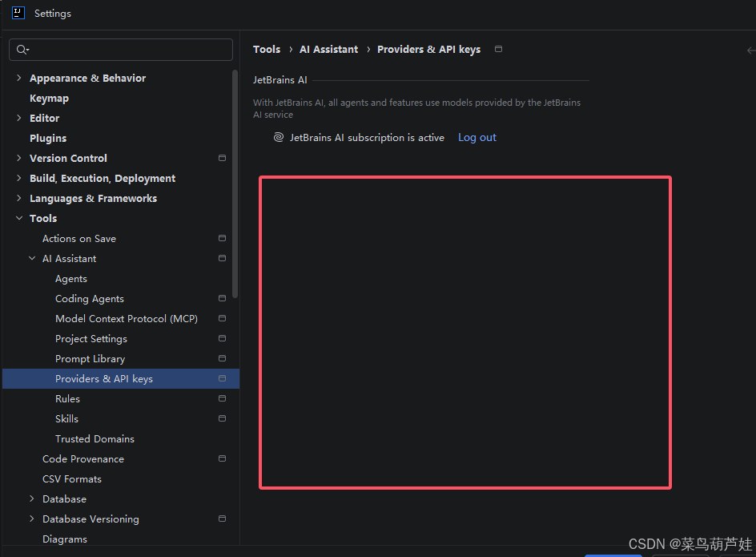Click project-level icon beside Providers & API keys row
Viewport: 756px width, 557px height.
tap(223, 378)
